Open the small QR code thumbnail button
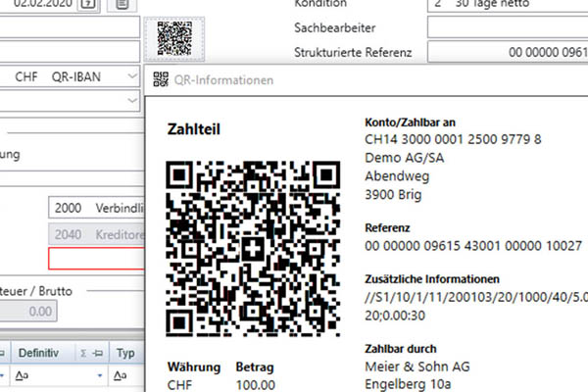Screen dimensions: 588x392 [174, 39]
